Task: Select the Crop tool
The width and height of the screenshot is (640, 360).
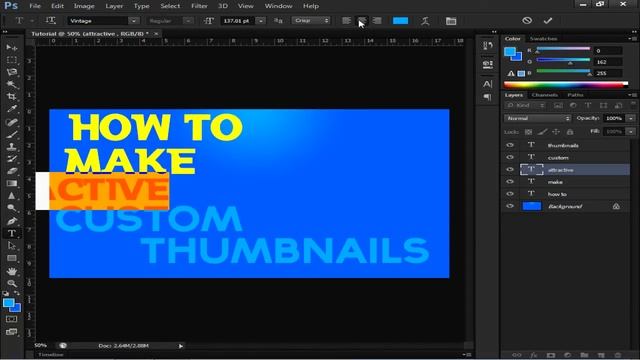Action: [11, 97]
